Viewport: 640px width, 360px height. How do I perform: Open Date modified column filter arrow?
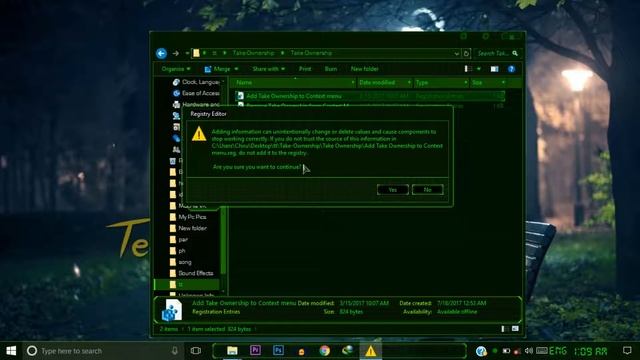pos(409,82)
